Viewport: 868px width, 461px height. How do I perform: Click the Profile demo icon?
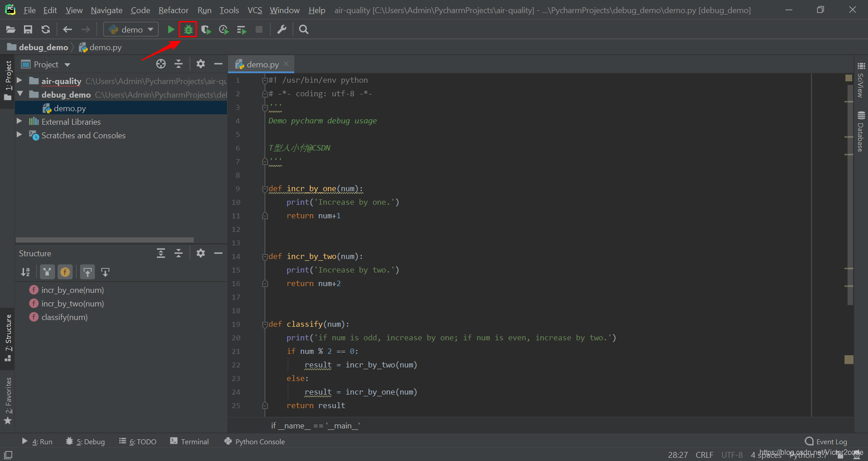click(224, 30)
